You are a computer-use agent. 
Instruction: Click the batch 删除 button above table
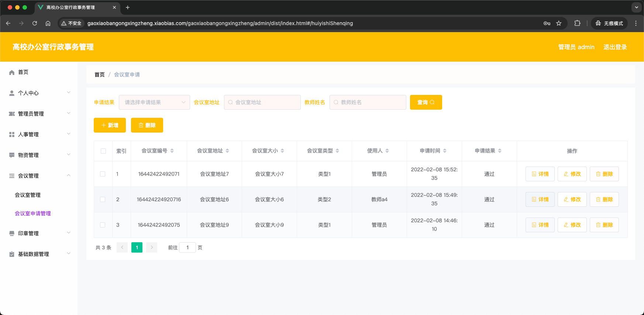pos(147,125)
